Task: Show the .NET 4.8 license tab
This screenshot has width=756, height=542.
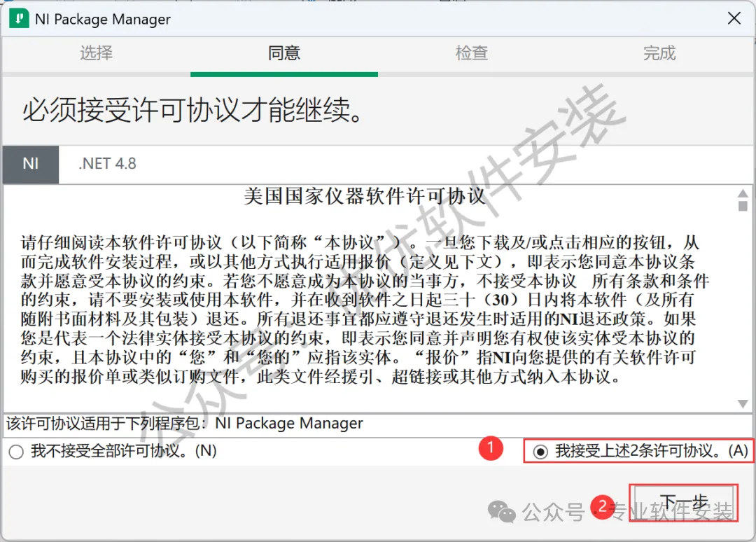Action: click(x=107, y=164)
